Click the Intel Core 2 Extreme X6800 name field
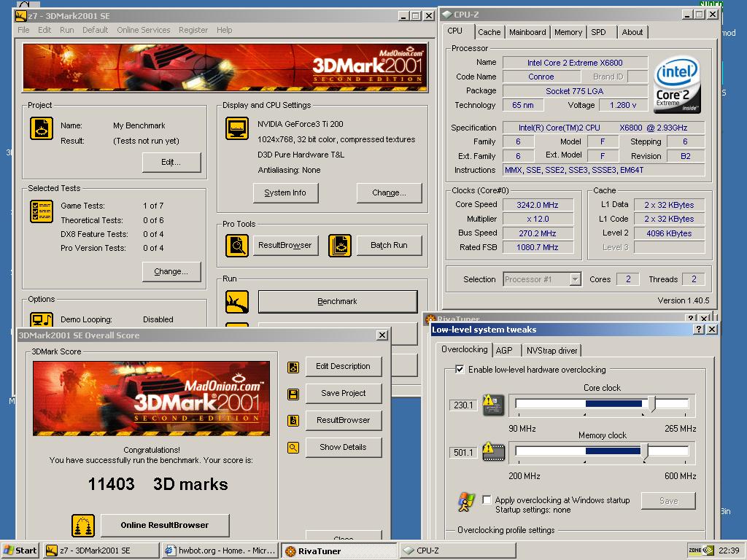Image resolution: width=747 pixels, height=560 pixels. coord(575,63)
